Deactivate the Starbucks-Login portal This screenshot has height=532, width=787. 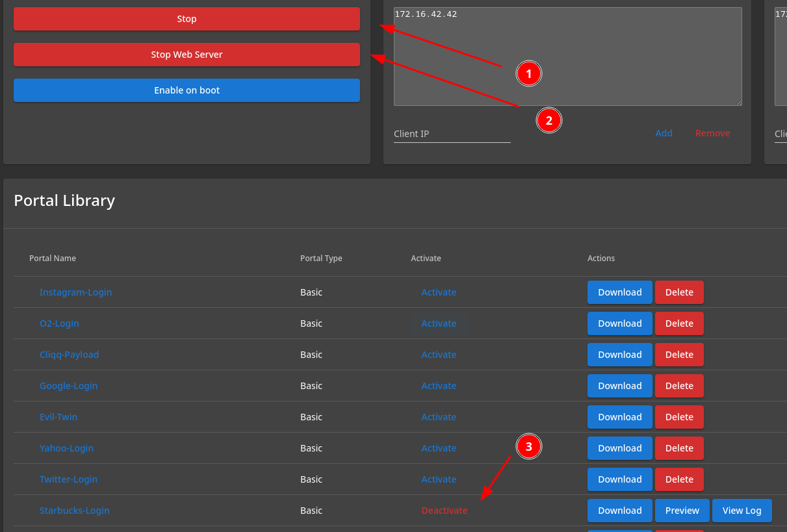click(445, 511)
